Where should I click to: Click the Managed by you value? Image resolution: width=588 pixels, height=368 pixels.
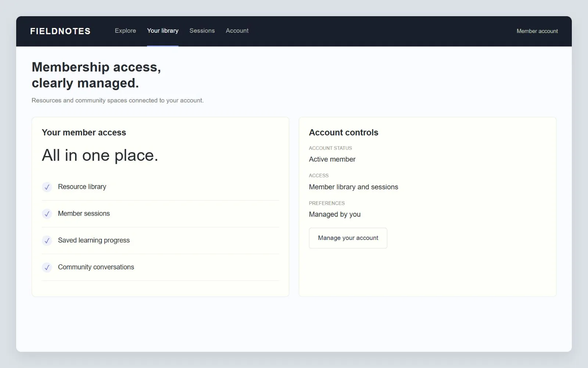[335, 214]
